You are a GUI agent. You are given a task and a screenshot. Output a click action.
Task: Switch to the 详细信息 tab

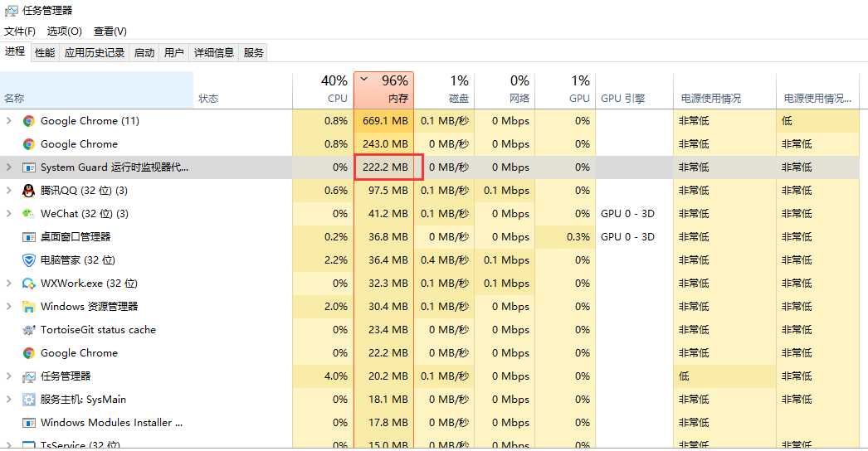click(x=213, y=52)
